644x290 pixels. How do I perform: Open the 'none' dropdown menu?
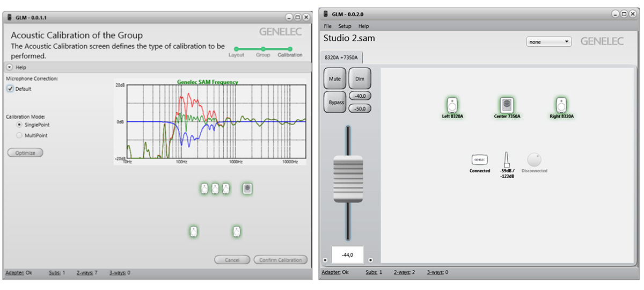pyautogui.click(x=548, y=42)
